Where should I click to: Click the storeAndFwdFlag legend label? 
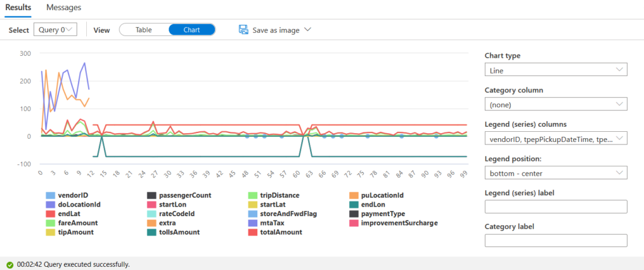coord(289,213)
